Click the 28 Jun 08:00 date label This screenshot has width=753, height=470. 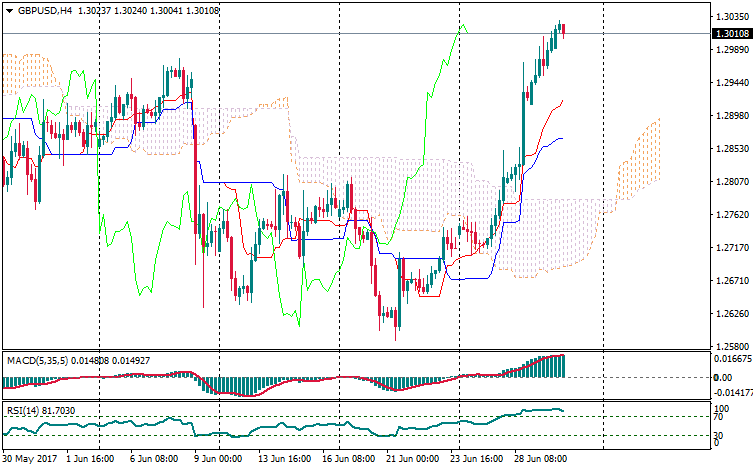tap(543, 460)
